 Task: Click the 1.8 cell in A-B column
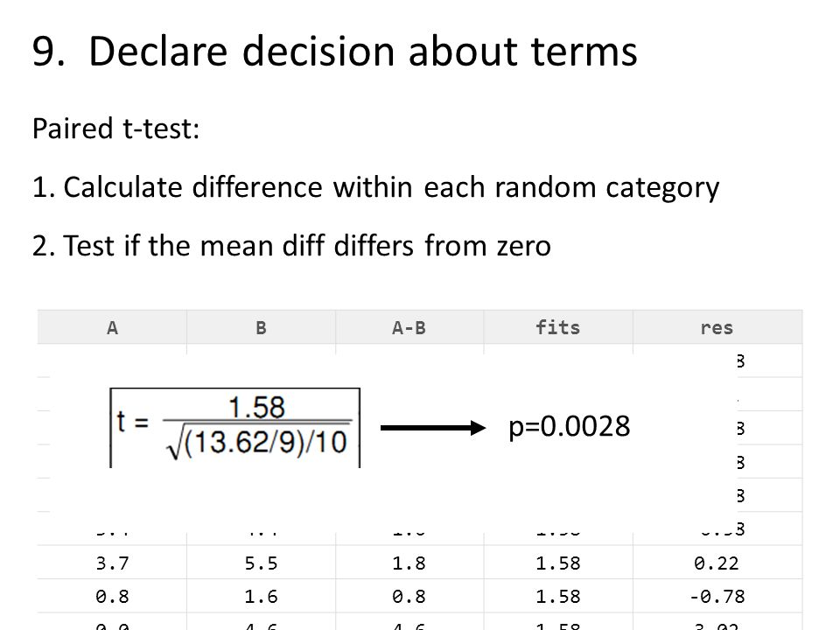(x=409, y=563)
